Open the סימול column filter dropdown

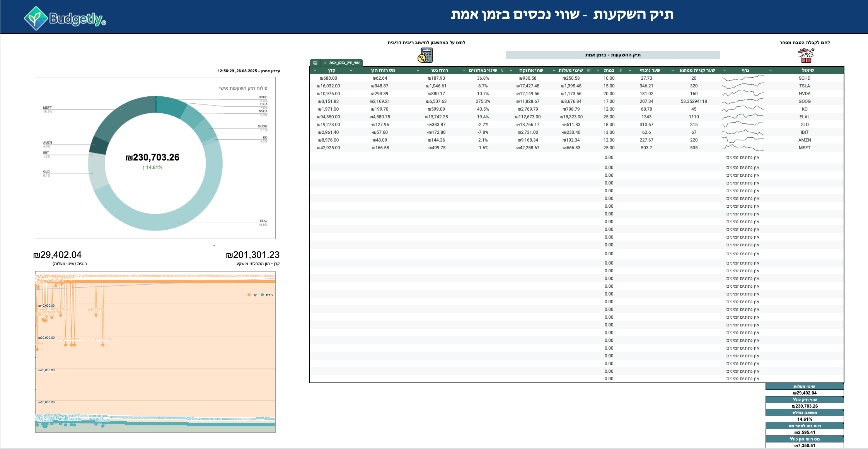(x=771, y=70)
